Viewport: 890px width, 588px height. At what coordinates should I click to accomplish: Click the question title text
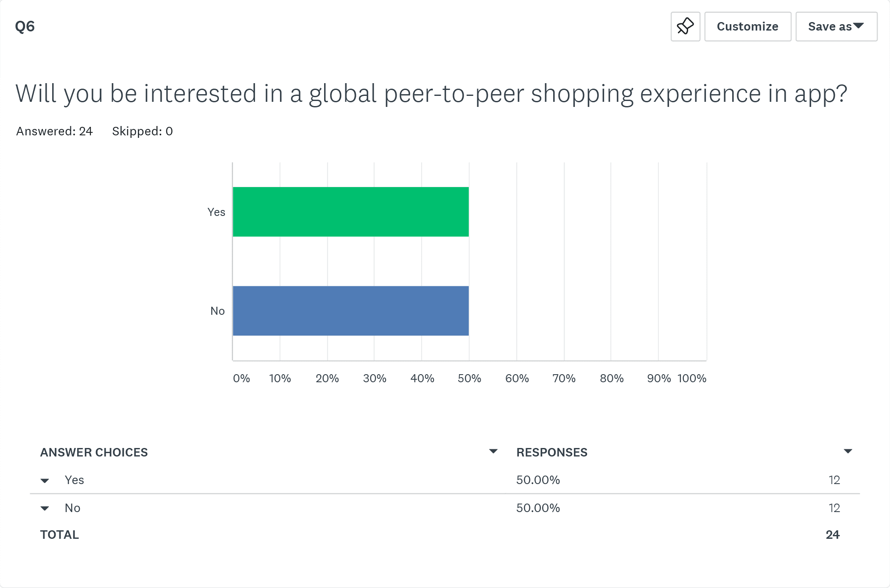431,94
